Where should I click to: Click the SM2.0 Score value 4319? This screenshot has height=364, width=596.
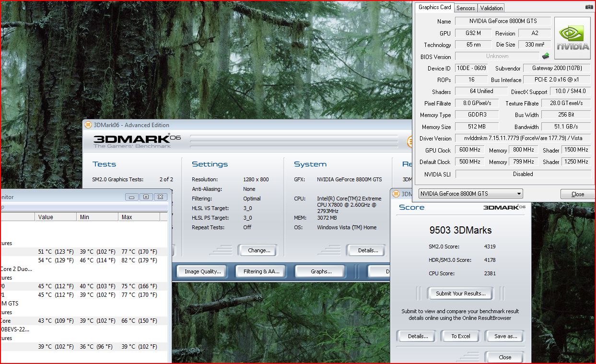(x=490, y=247)
